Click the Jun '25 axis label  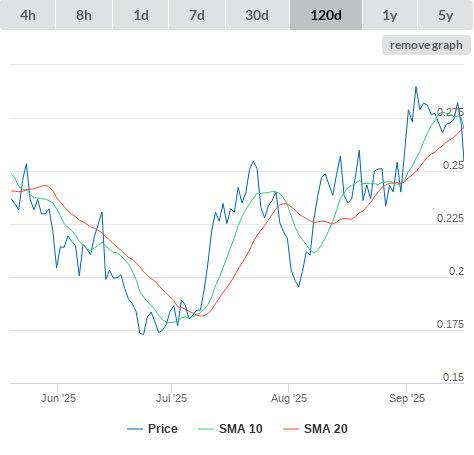58,398
